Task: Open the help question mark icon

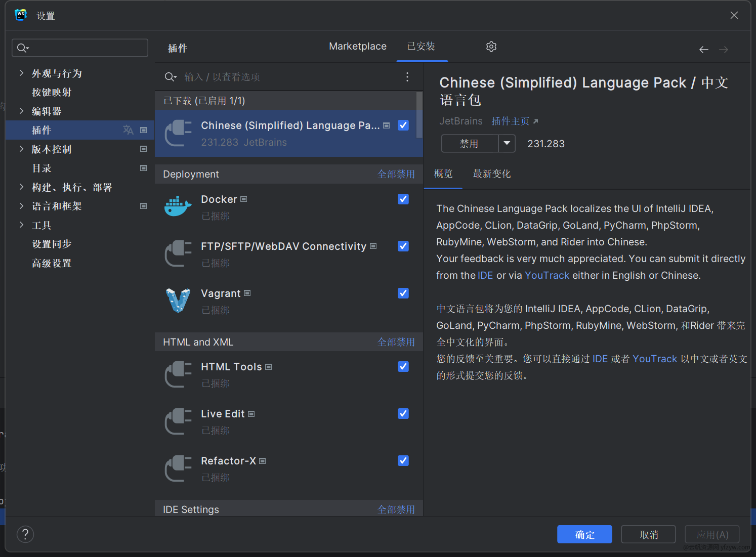Action: click(x=25, y=534)
